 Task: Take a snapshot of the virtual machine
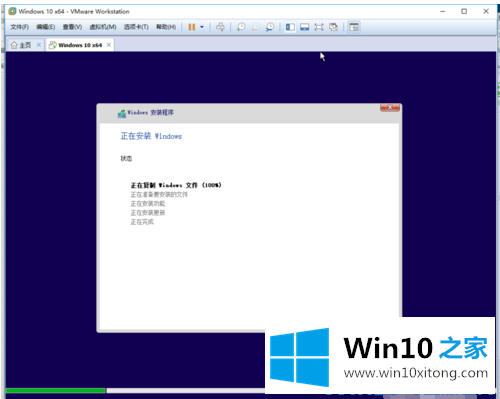click(241, 27)
